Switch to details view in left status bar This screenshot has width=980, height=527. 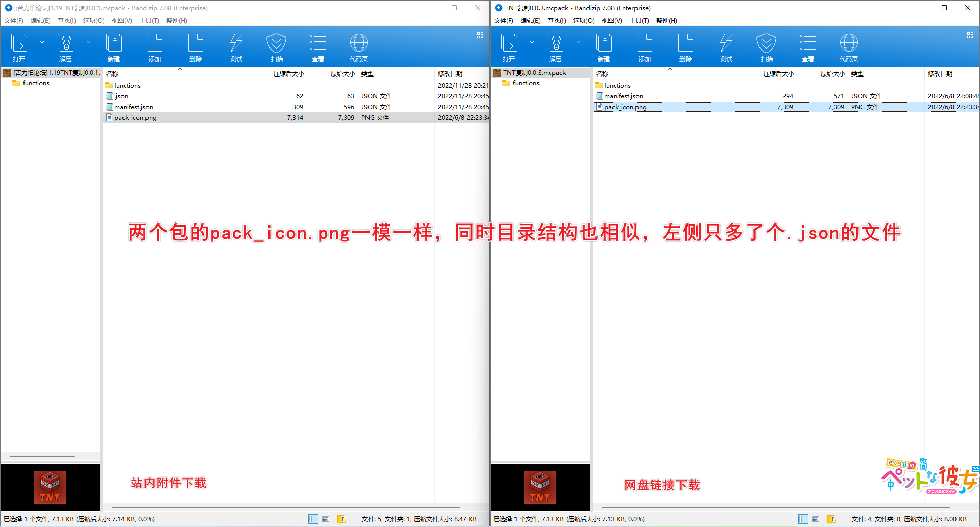pos(313,519)
